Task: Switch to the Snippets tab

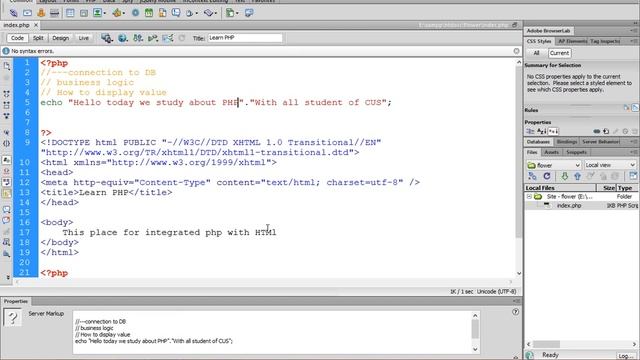Action: point(576,152)
